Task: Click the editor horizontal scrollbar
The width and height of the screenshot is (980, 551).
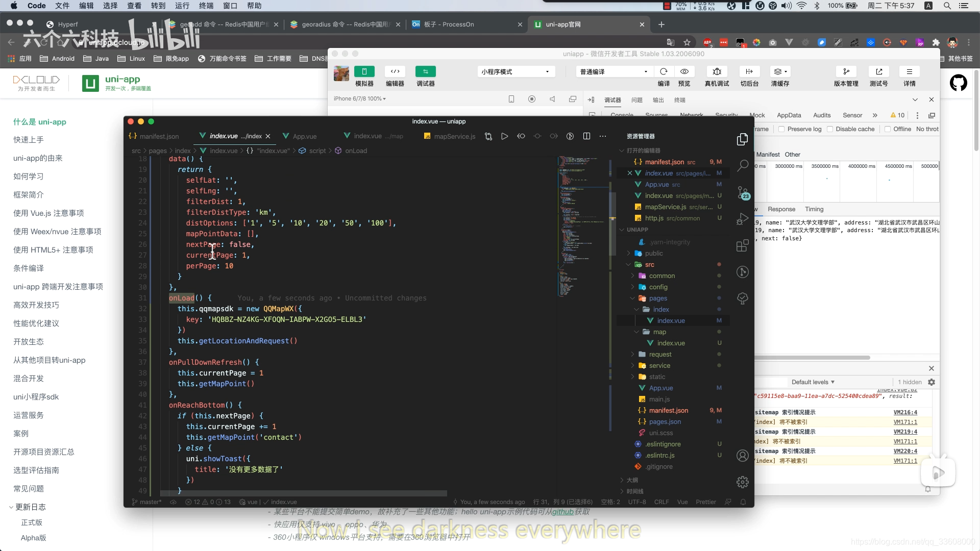Action: (x=304, y=493)
